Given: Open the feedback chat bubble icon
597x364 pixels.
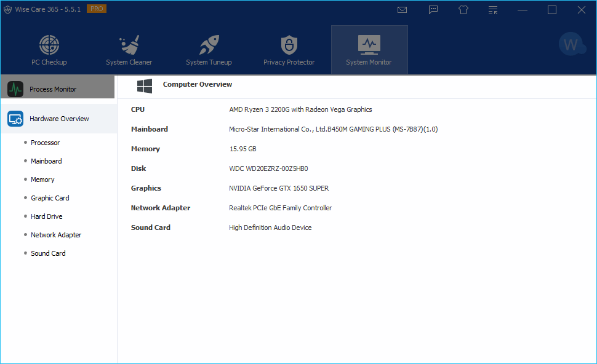Looking at the screenshot, I should (x=433, y=10).
